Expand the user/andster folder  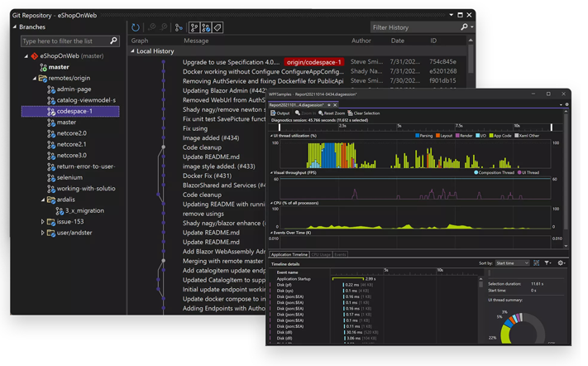click(42, 233)
